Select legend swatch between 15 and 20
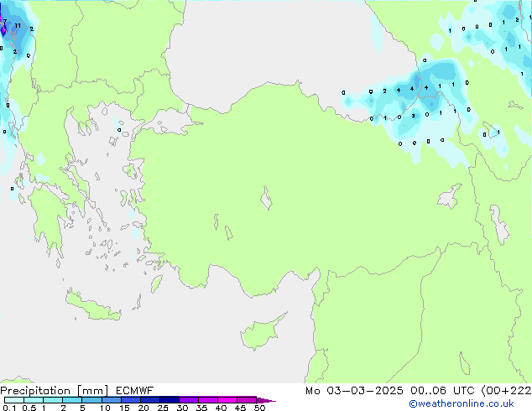This screenshot has width=532, height=411. 131,400
